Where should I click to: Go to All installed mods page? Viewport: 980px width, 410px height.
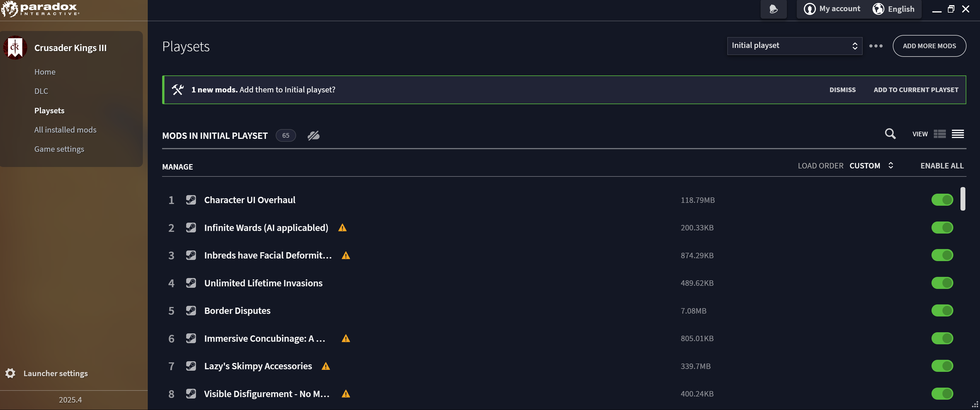65,130
